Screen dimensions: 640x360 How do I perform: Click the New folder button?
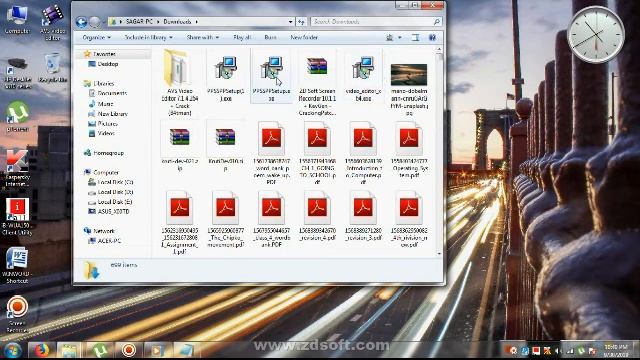point(304,38)
